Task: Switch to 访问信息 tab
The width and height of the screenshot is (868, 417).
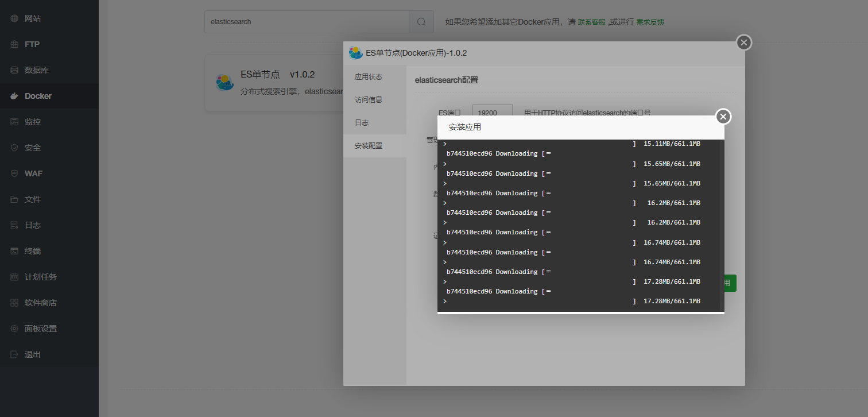Action: coord(375,100)
